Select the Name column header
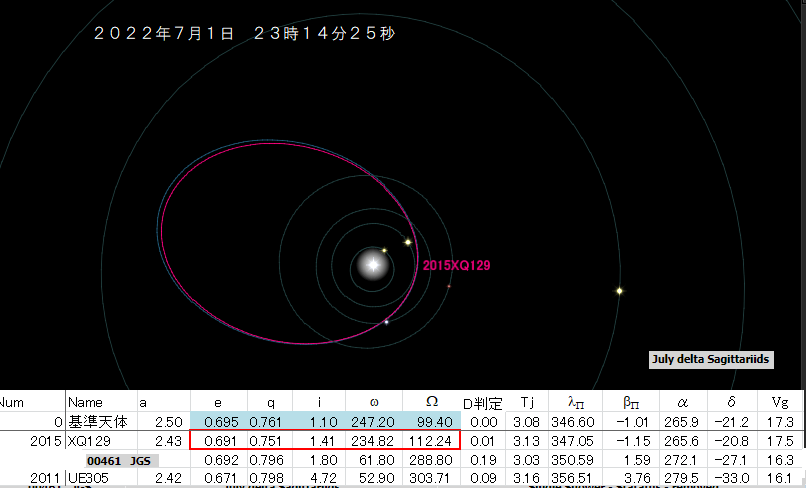Image resolution: width=806 pixels, height=488 pixels. coord(85,402)
